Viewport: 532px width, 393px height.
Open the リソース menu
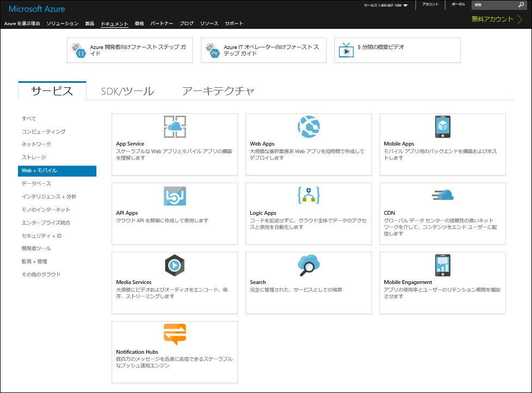(209, 23)
